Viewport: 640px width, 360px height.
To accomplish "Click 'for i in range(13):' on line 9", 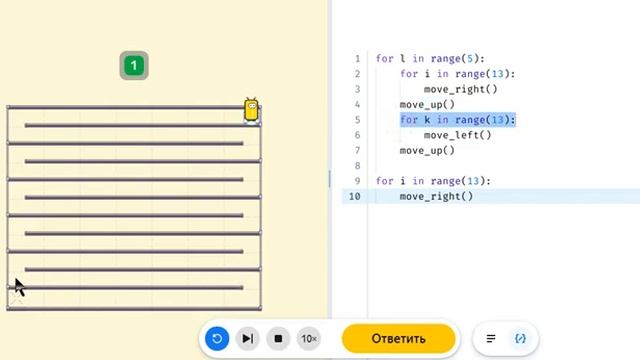I will click(x=433, y=181).
